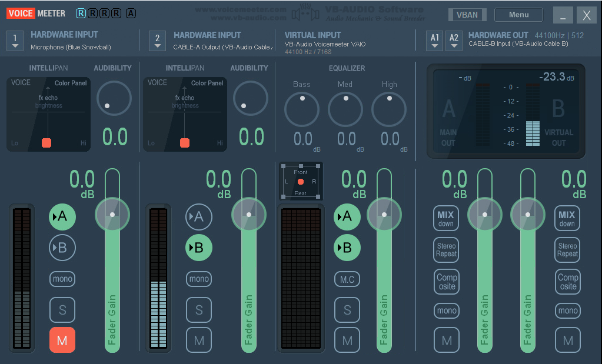602x364 pixels.
Task: Solo Hardware Input 2
Action: [x=199, y=309]
